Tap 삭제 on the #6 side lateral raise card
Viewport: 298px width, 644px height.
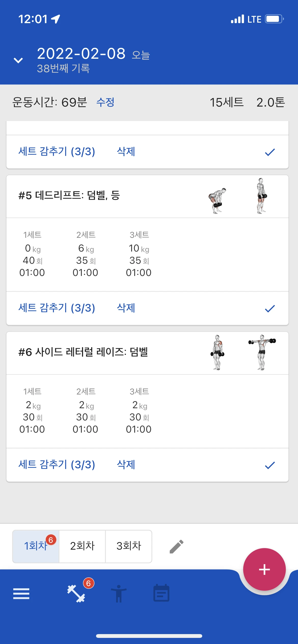(x=126, y=465)
